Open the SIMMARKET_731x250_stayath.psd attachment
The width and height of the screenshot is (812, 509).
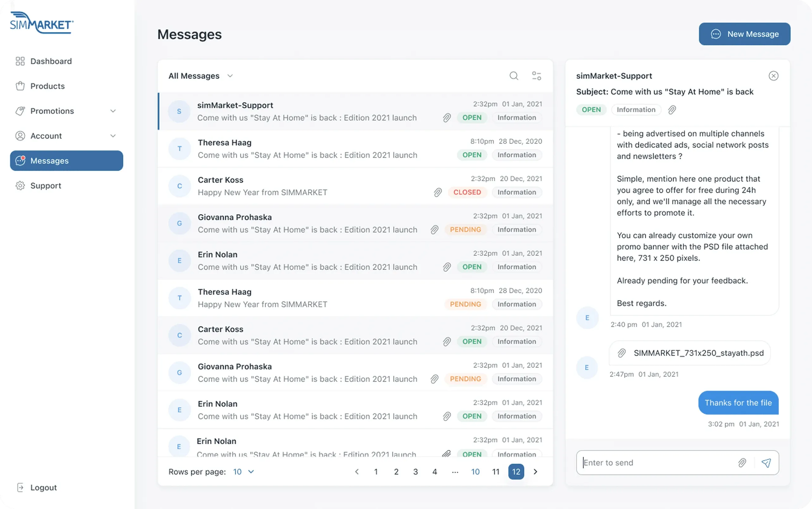tap(690, 353)
